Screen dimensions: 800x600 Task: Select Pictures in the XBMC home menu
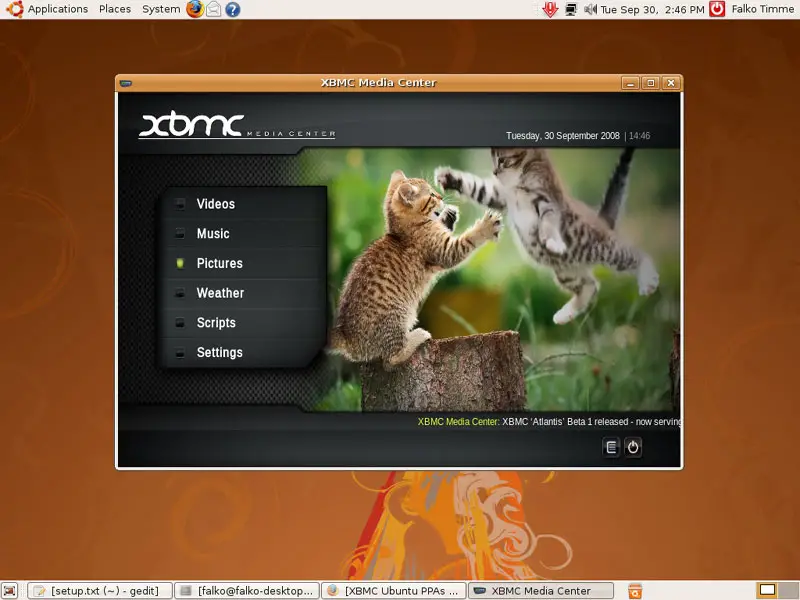point(245,263)
